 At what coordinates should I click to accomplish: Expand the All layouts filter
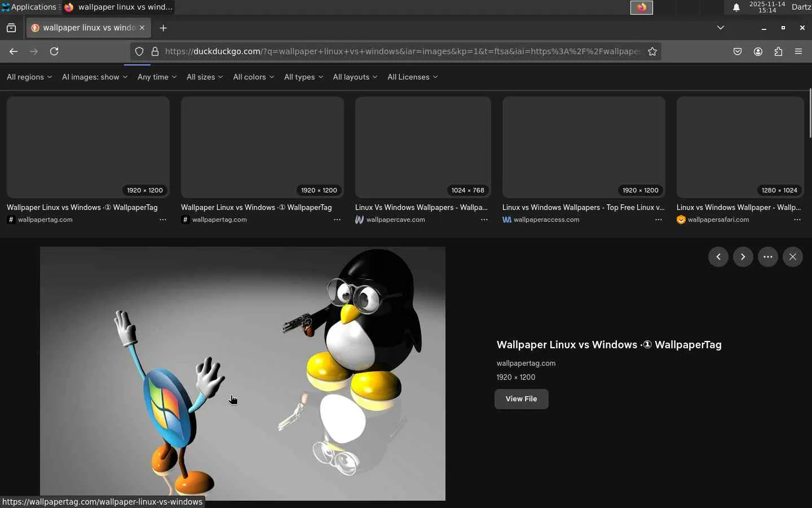pyautogui.click(x=355, y=77)
